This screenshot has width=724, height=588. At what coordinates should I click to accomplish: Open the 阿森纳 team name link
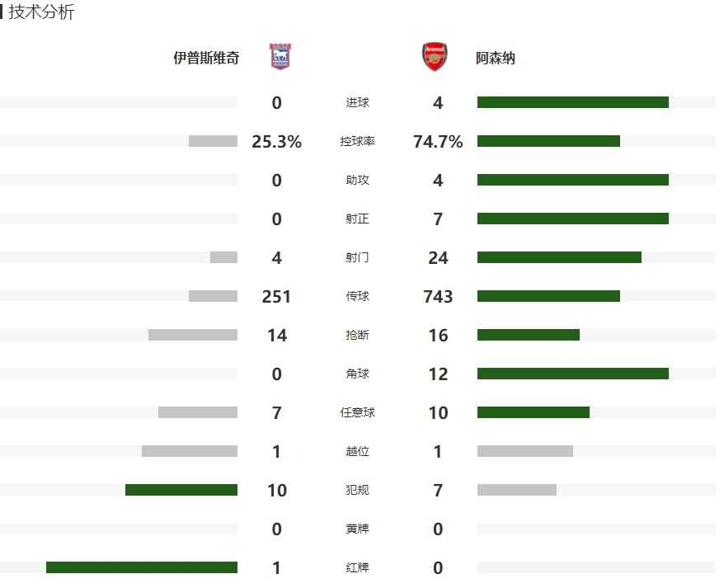pyautogui.click(x=496, y=59)
